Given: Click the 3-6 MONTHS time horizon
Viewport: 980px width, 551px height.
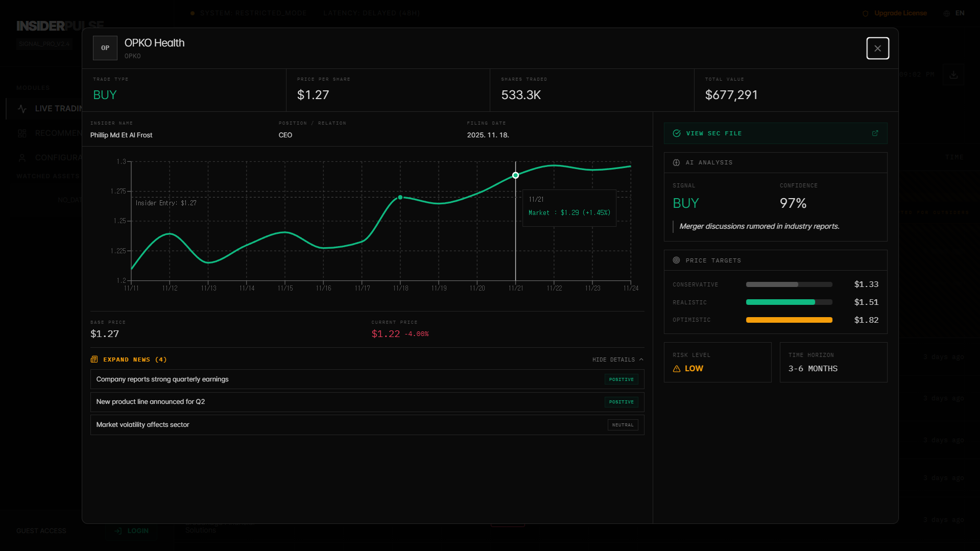Looking at the screenshot, I should point(813,369).
